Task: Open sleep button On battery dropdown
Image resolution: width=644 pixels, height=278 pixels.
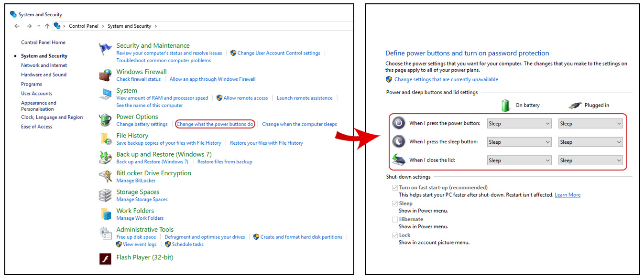Action: [519, 142]
